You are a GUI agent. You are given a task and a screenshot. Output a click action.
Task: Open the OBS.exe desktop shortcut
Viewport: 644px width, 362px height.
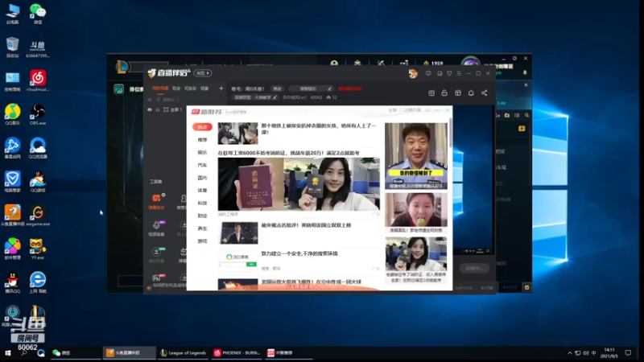tap(38, 114)
